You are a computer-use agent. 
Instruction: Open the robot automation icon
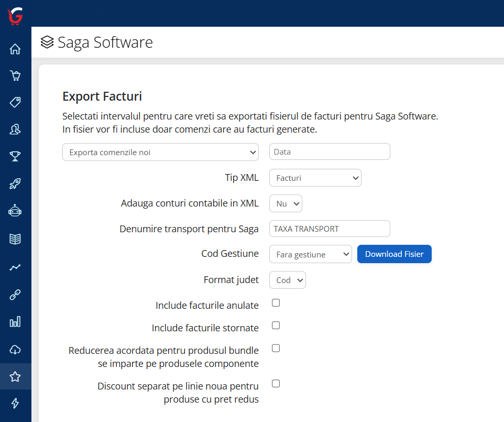tap(15, 211)
